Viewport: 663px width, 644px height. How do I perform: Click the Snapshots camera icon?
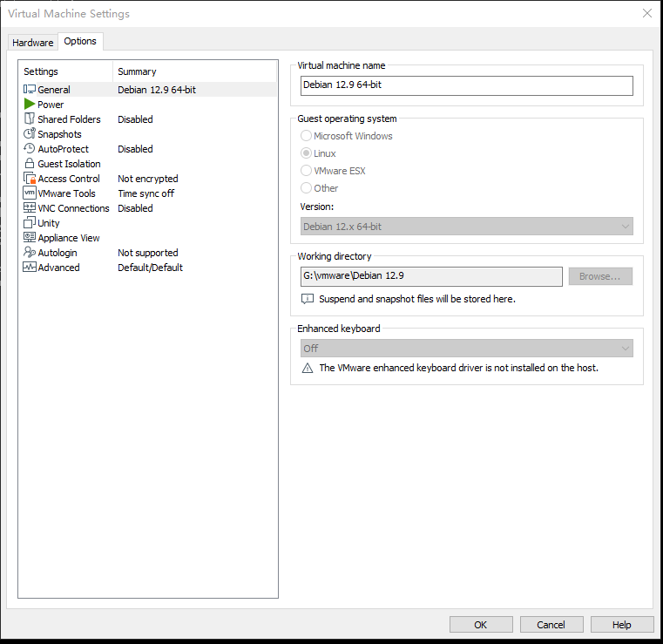[x=29, y=133]
